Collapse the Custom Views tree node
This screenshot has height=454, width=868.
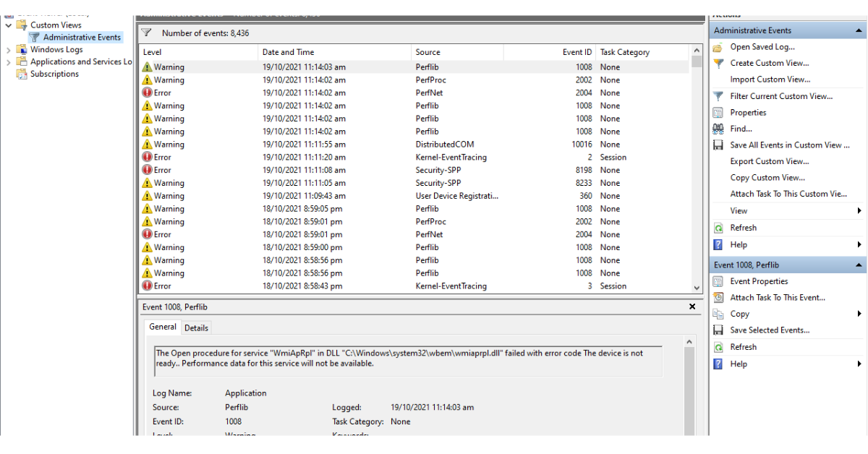[x=9, y=25]
